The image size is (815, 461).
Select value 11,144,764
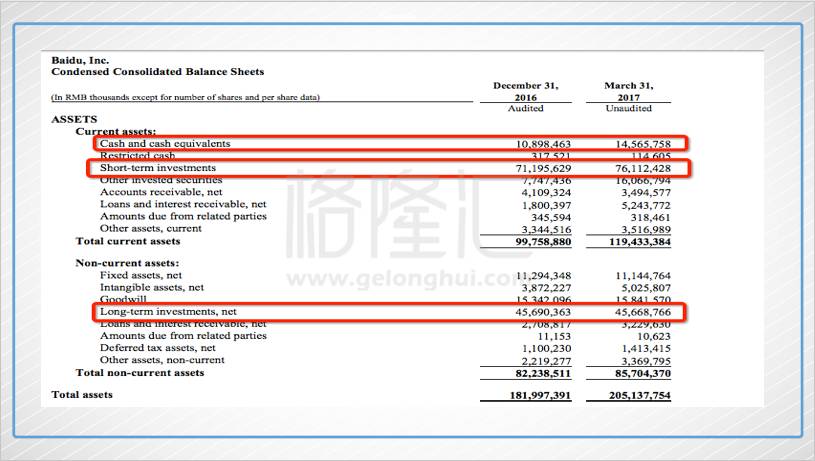pos(643,275)
